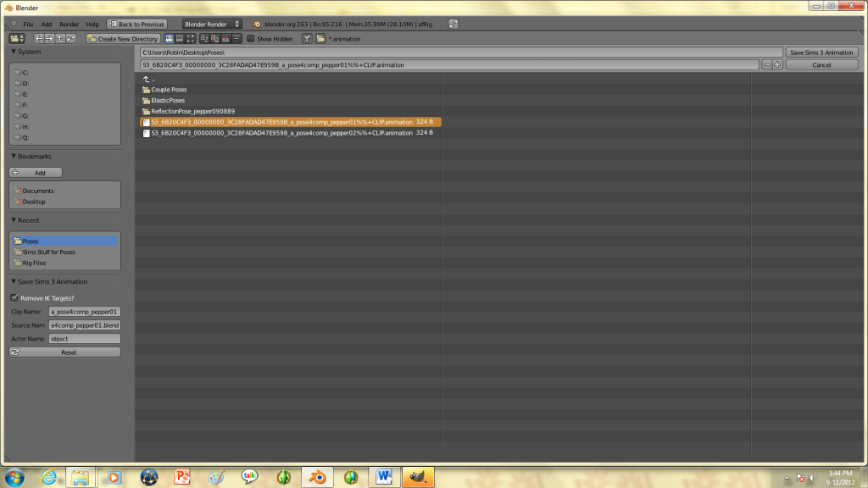Go to parent directory toolbar icon

click(x=60, y=39)
